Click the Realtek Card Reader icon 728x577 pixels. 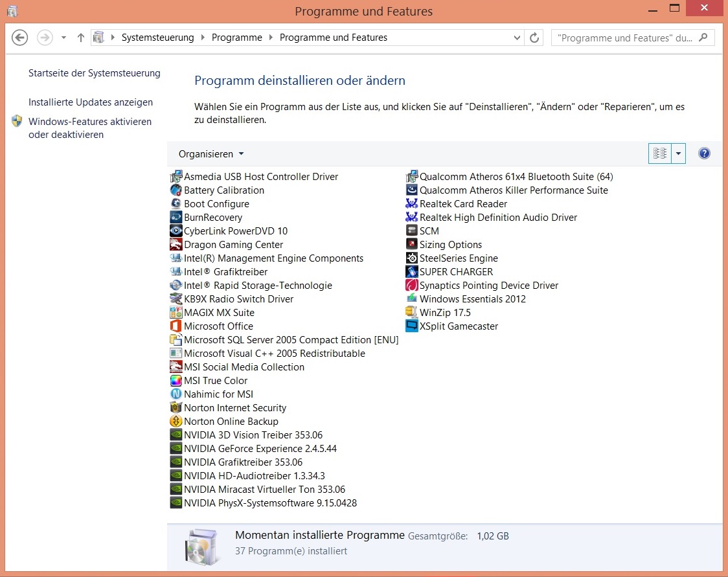[412, 203]
